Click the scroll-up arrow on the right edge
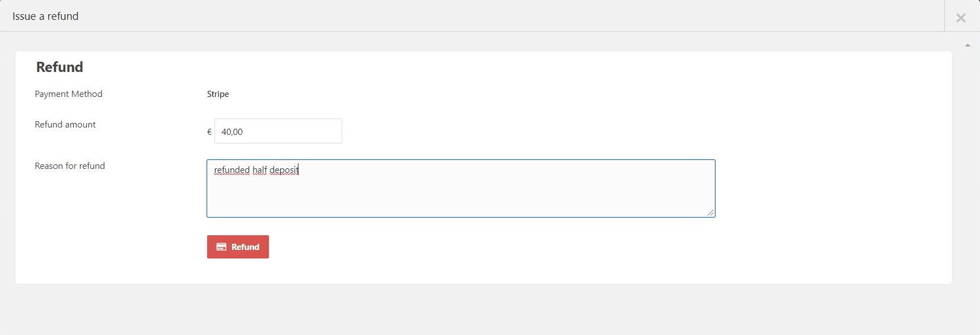This screenshot has width=980, height=335. tap(968, 45)
